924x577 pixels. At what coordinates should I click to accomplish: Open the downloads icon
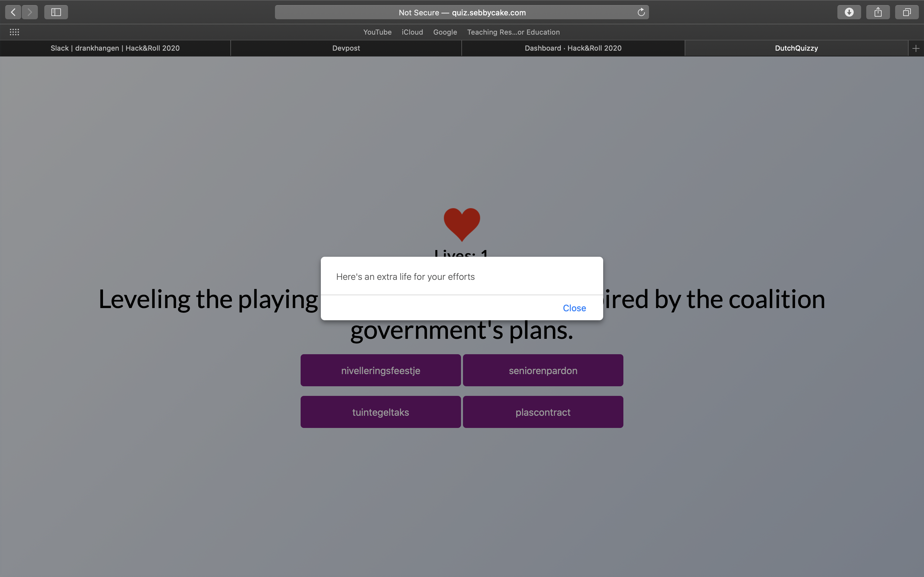[x=849, y=12]
